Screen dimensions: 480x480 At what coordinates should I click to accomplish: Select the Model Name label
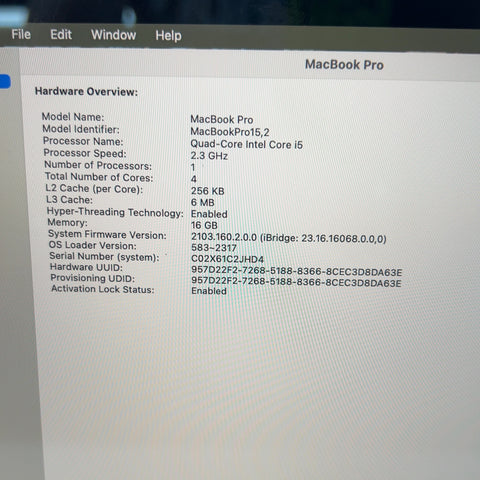click(x=73, y=117)
